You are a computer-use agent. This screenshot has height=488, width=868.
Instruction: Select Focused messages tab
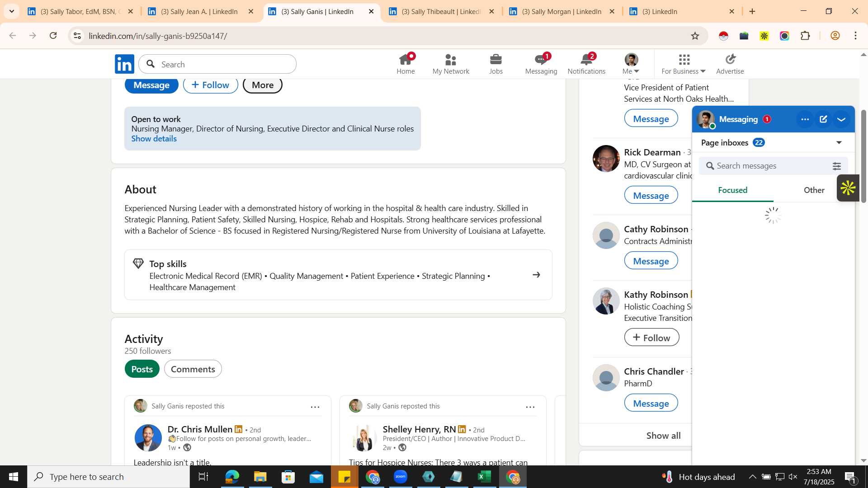point(732,190)
